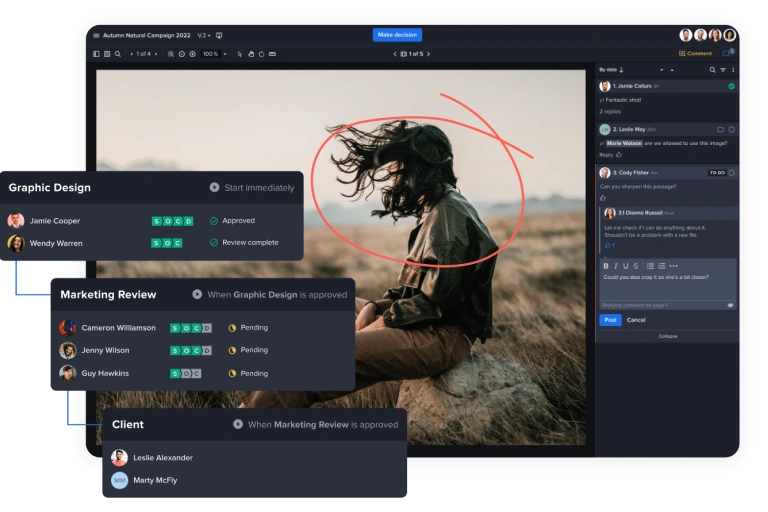Search comments with the magnifier icon

[x=713, y=70]
